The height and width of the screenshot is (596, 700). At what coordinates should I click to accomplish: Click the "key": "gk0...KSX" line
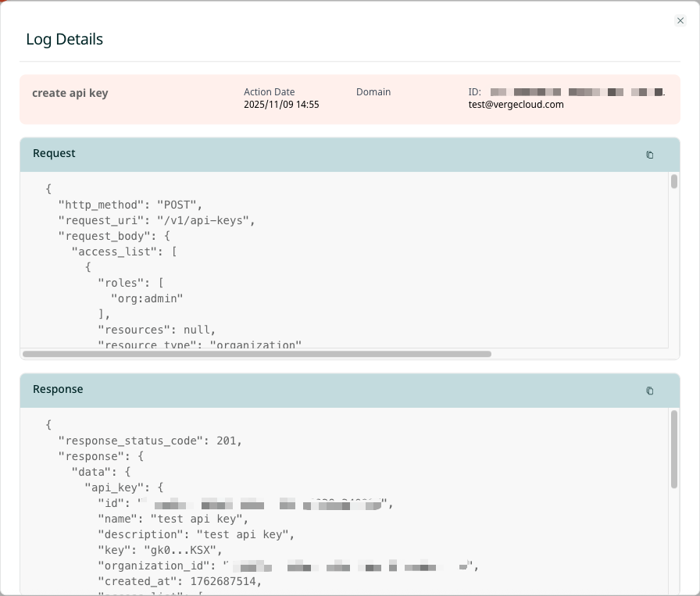tap(159, 550)
